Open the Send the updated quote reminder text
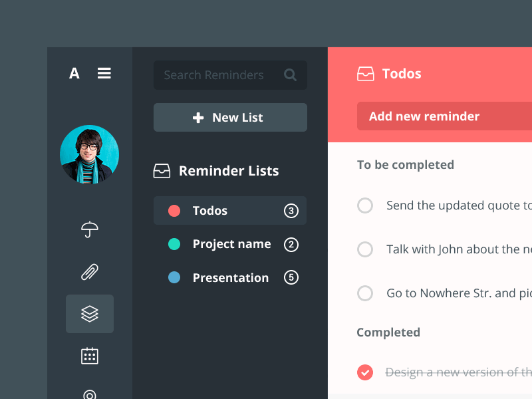The image size is (532, 399). click(x=459, y=205)
